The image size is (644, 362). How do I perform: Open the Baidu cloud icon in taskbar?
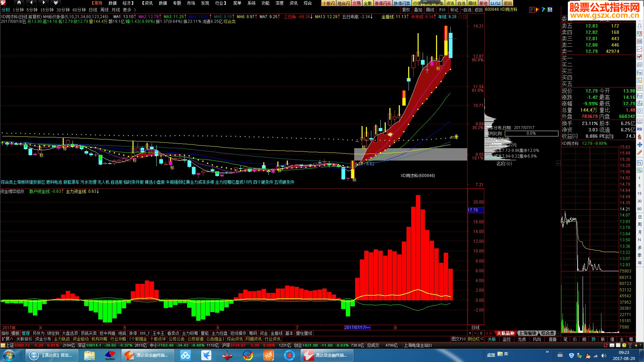[x=185, y=355]
